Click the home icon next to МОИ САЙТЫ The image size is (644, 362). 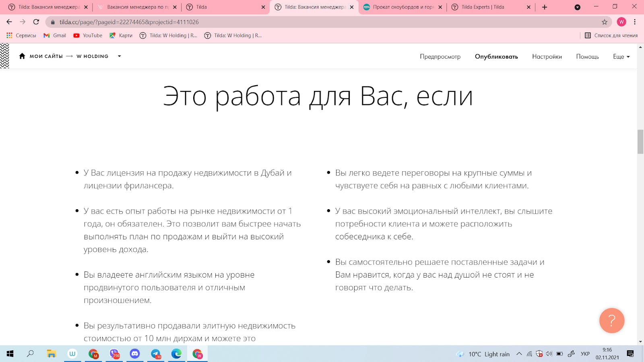click(22, 56)
